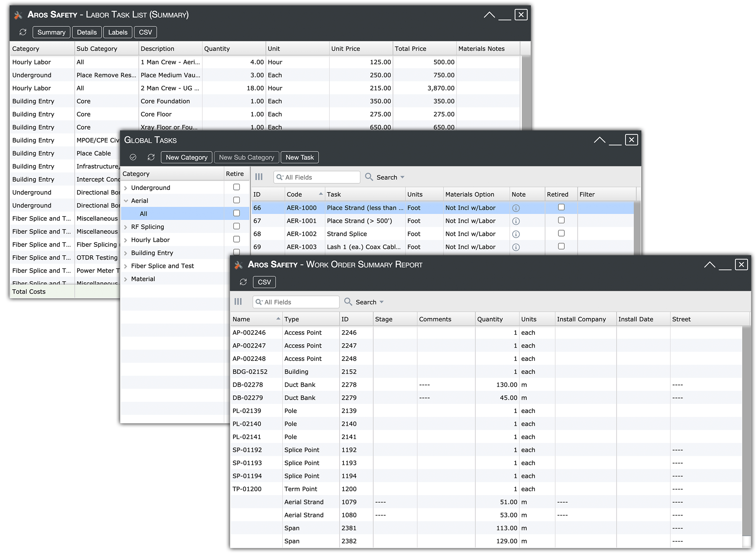Click New Category button

pyautogui.click(x=187, y=157)
